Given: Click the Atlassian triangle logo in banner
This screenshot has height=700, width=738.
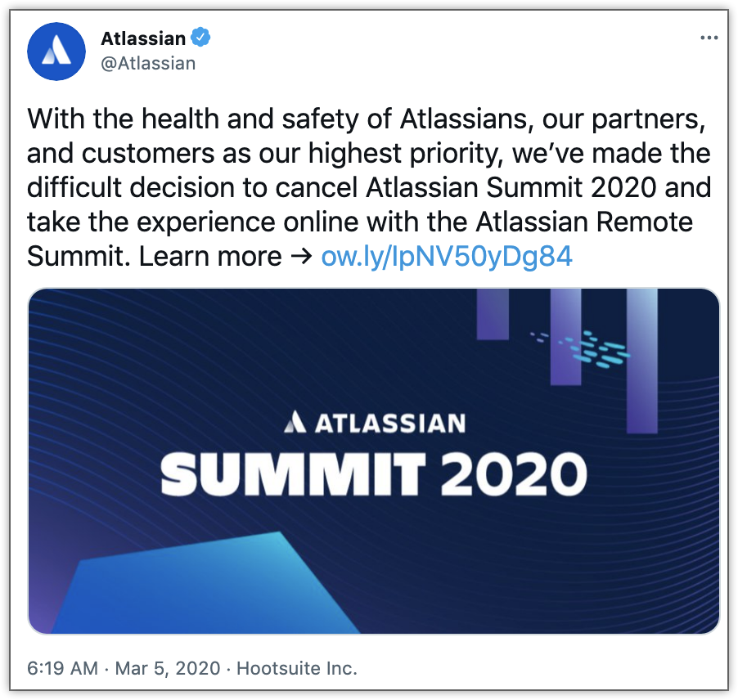Looking at the screenshot, I should [295, 422].
